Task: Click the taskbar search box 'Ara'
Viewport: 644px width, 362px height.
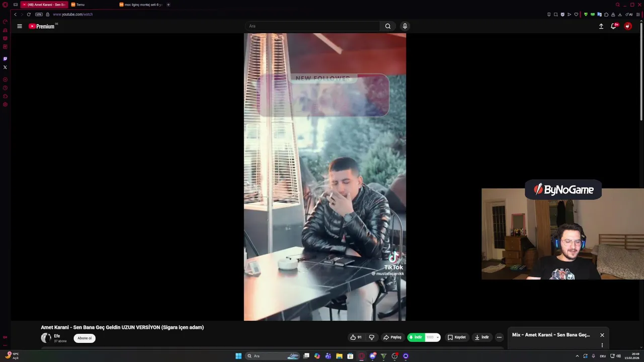Action: tap(273, 356)
